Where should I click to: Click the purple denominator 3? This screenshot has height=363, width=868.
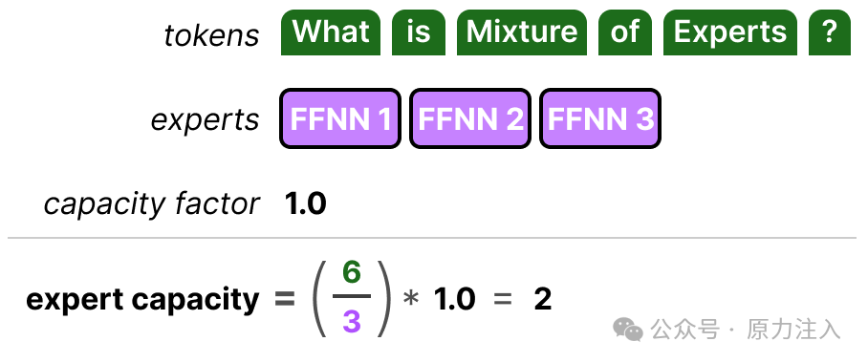pyautogui.click(x=352, y=321)
